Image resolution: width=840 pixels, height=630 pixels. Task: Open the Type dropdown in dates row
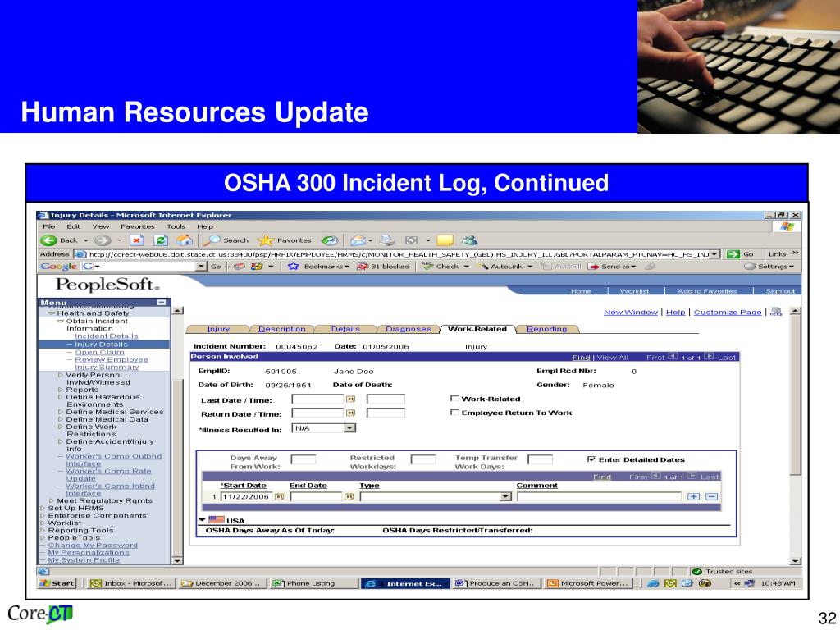click(505, 496)
